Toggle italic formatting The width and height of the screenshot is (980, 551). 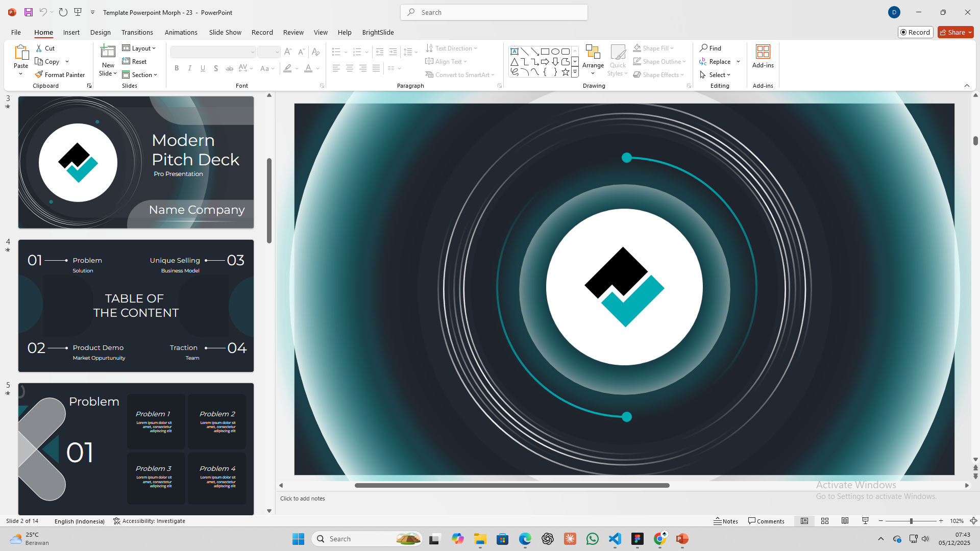[189, 68]
